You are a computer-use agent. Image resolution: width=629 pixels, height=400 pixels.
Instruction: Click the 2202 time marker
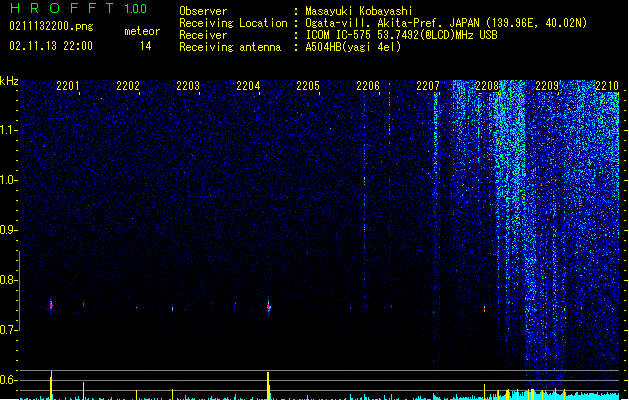(x=128, y=85)
